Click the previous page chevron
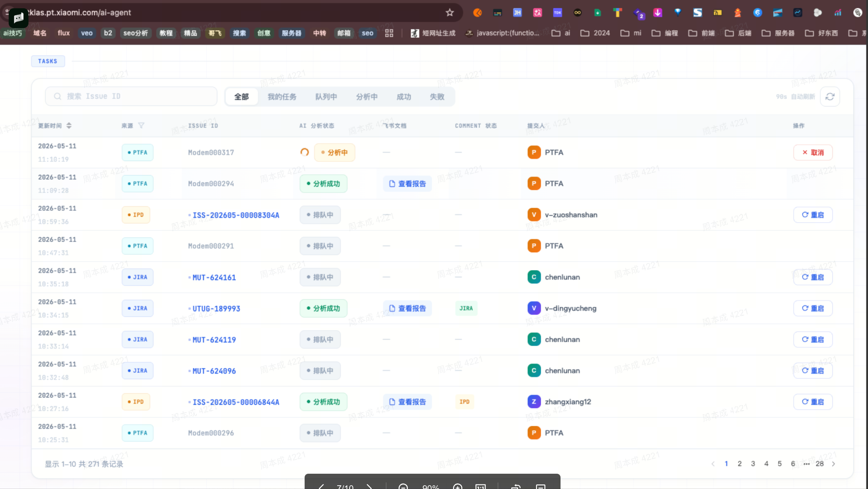868x489 pixels. point(713,464)
